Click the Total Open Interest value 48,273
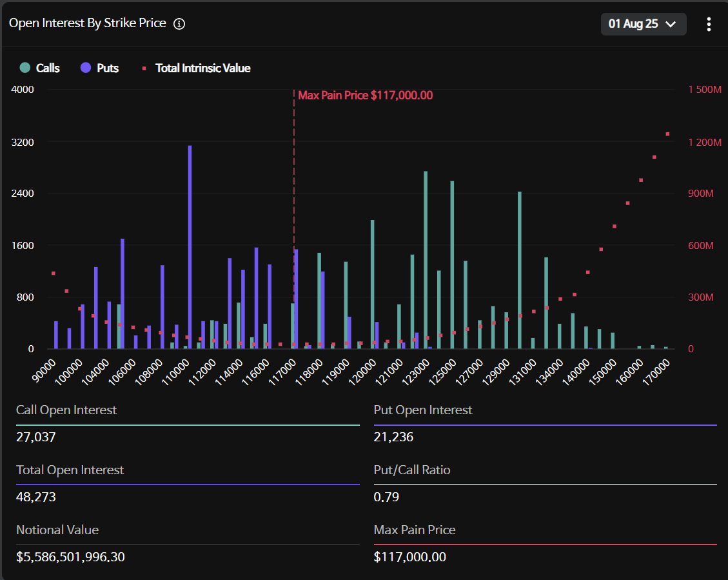Image resolution: width=728 pixels, height=580 pixels. pos(37,497)
